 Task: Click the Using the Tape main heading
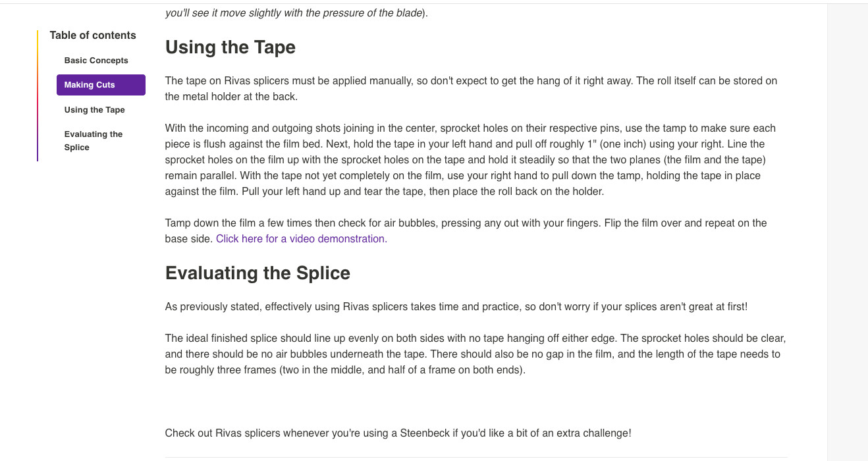[x=230, y=47]
